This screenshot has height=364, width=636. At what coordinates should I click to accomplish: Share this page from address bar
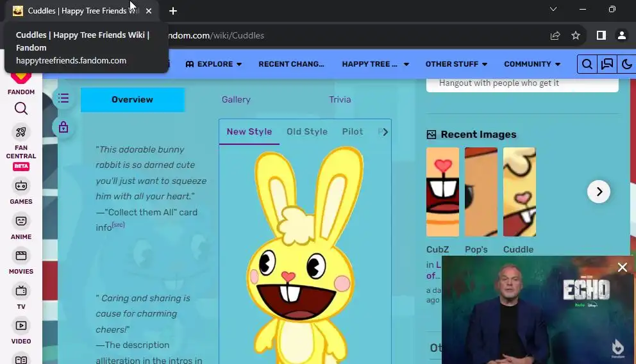click(555, 36)
